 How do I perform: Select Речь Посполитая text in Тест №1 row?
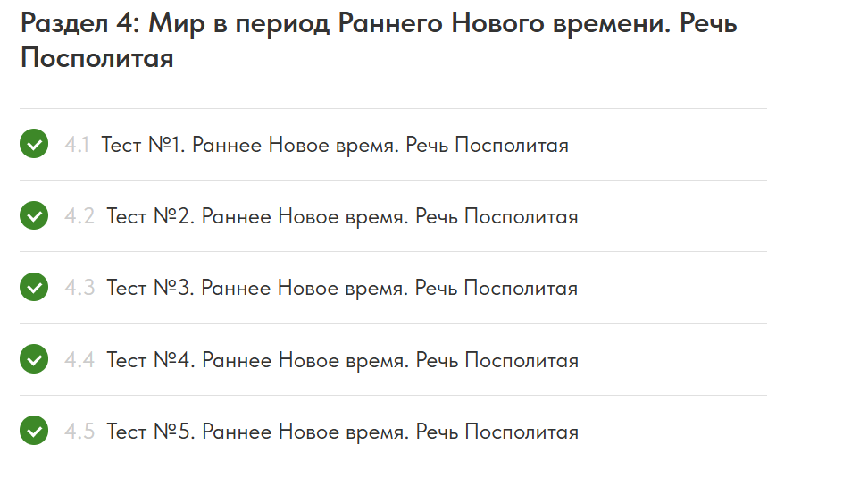click(x=487, y=145)
